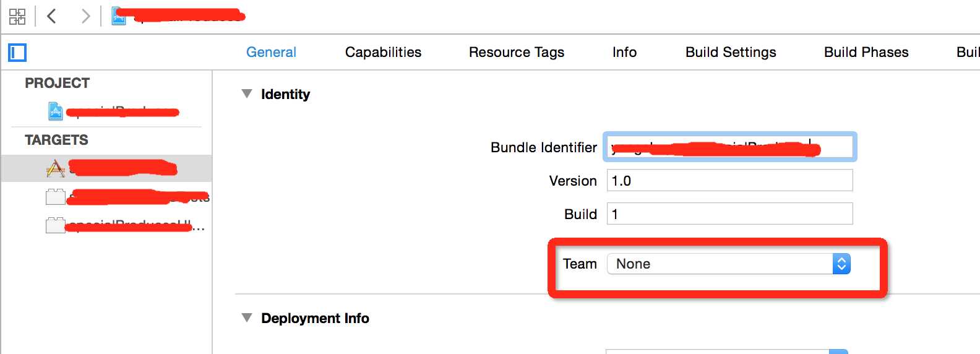Open the Build Settings tab

pos(731,53)
